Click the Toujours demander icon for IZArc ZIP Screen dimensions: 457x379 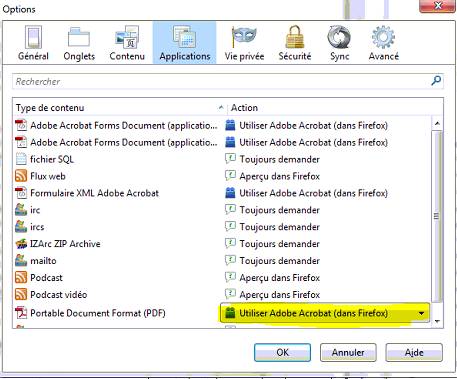click(230, 243)
